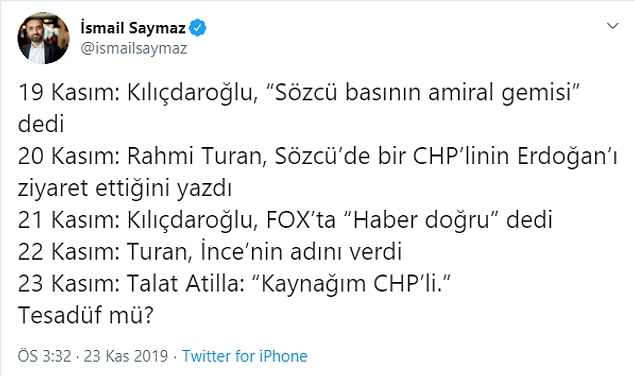
Task: Click the standalone word dedi on second line
Action: pyautogui.click(x=41, y=124)
